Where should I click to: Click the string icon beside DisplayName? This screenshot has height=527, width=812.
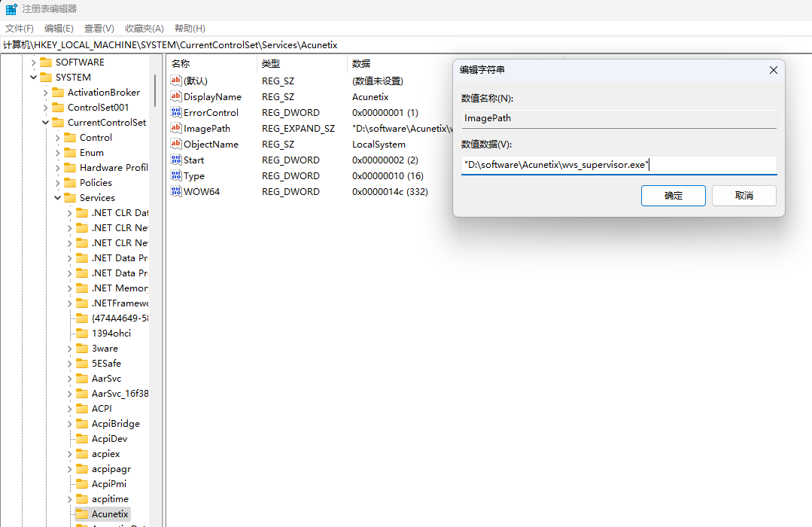click(176, 96)
